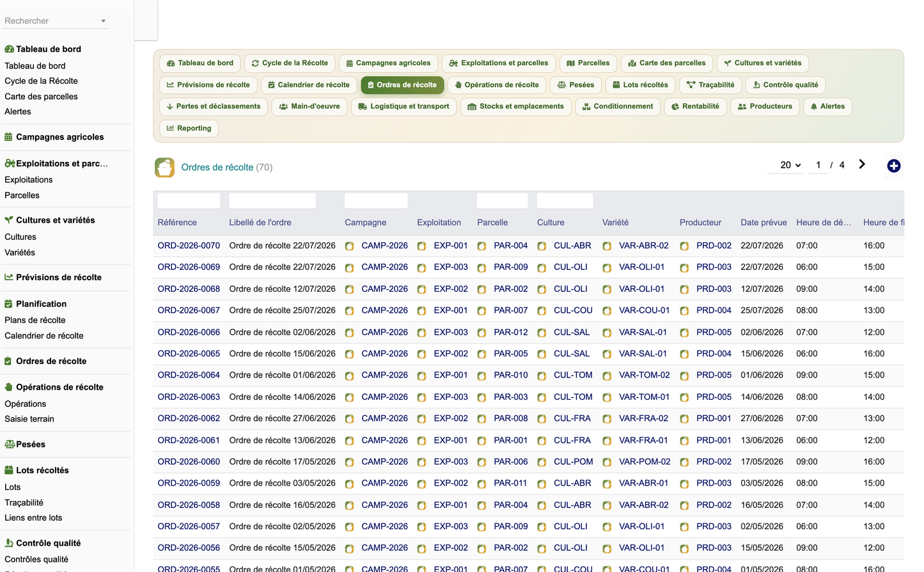This screenshot has height=572, width=924.
Task: Click exploitation icon in row ORD-2026-0069
Action: [x=421, y=268]
